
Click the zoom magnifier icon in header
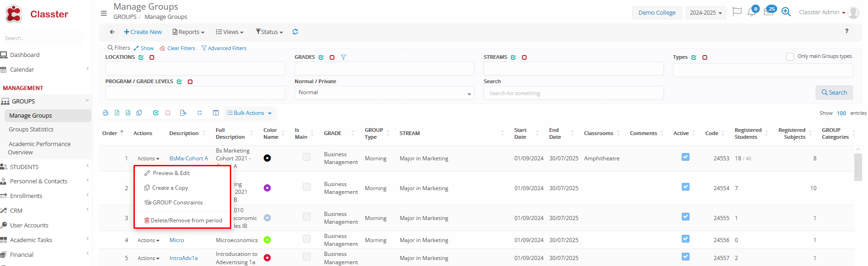coord(786,12)
